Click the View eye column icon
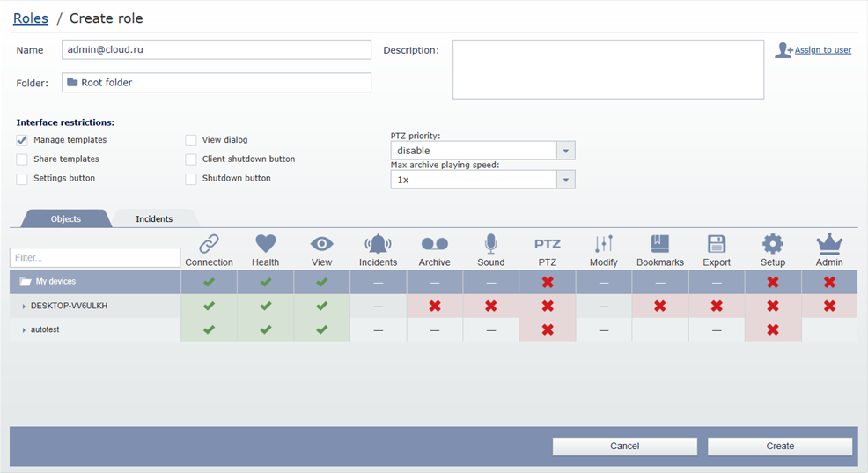The width and height of the screenshot is (868, 473). pyautogui.click(x=321, y=244)
